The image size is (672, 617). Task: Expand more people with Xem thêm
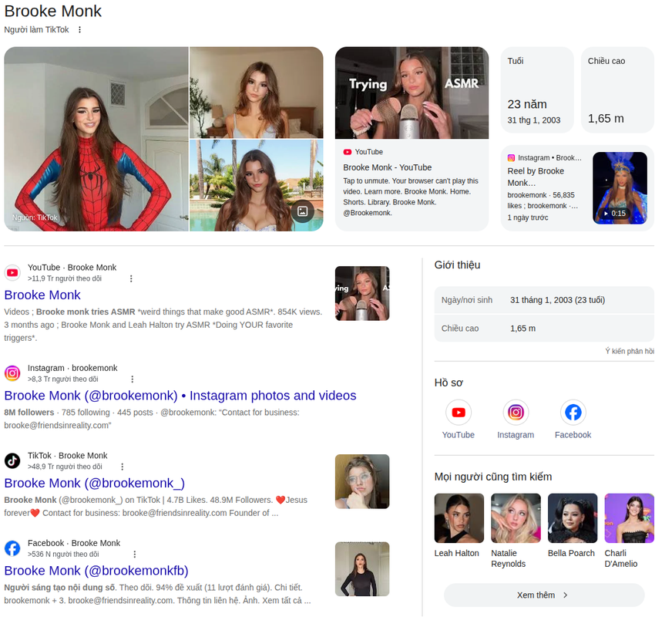tap(544, 595)
